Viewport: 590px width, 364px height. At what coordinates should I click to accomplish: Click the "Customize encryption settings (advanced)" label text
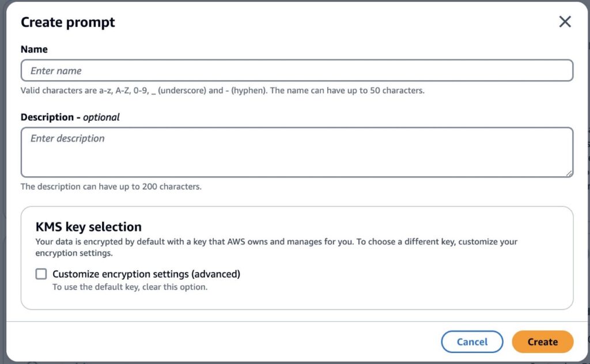[146, 274]
